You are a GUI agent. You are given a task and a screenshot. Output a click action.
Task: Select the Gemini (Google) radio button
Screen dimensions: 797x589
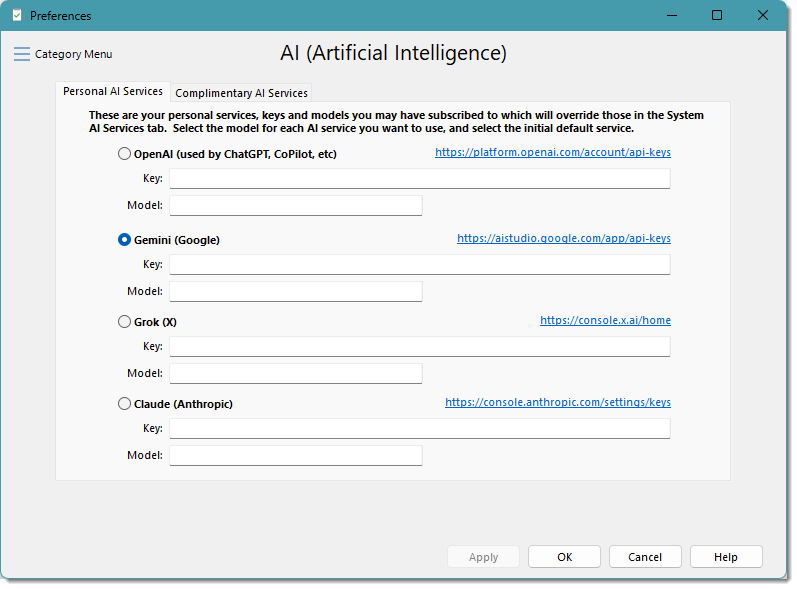coord(124,240)
